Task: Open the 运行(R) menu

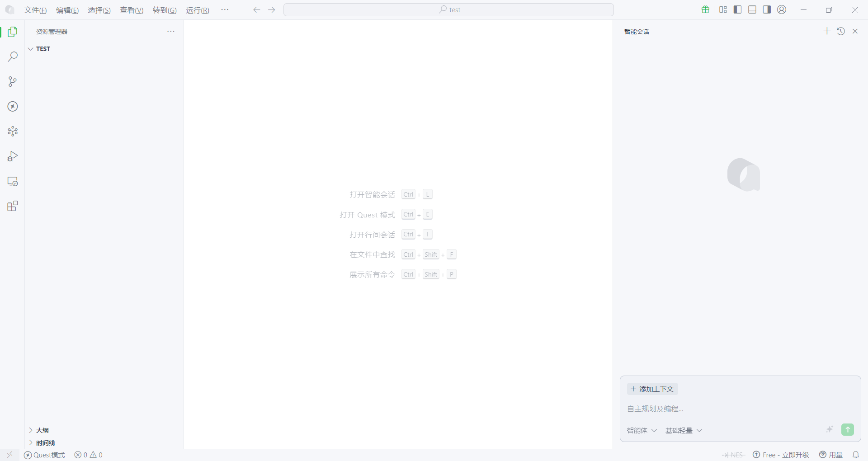Action: click(x=198, y=10)
